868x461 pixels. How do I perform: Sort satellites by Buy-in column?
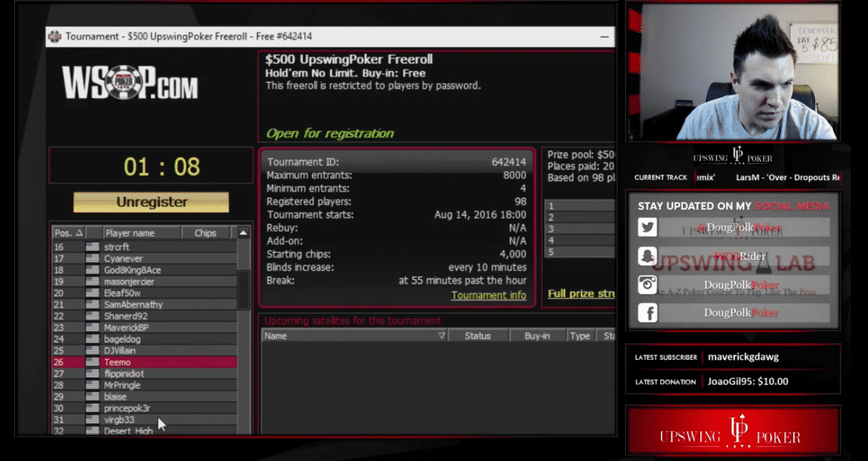click(x=537, y=336)
